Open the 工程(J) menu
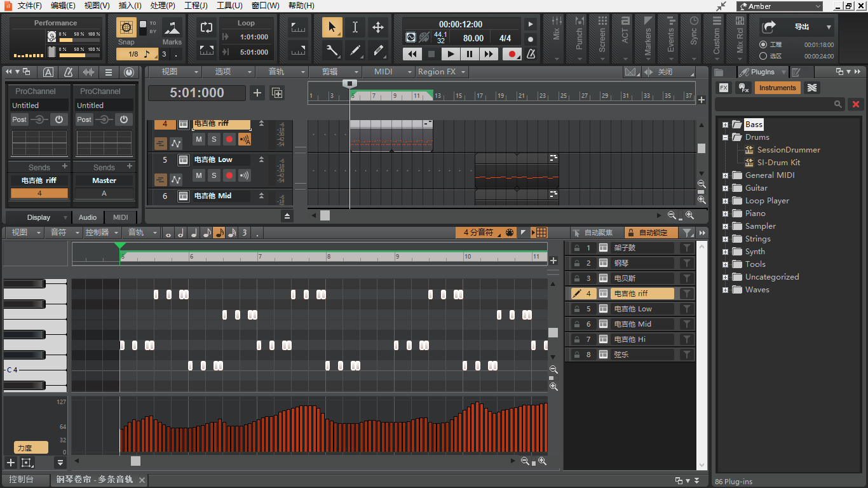Viewport: 868px width, 488px height. pyautogui.click(x=196, y=6)
